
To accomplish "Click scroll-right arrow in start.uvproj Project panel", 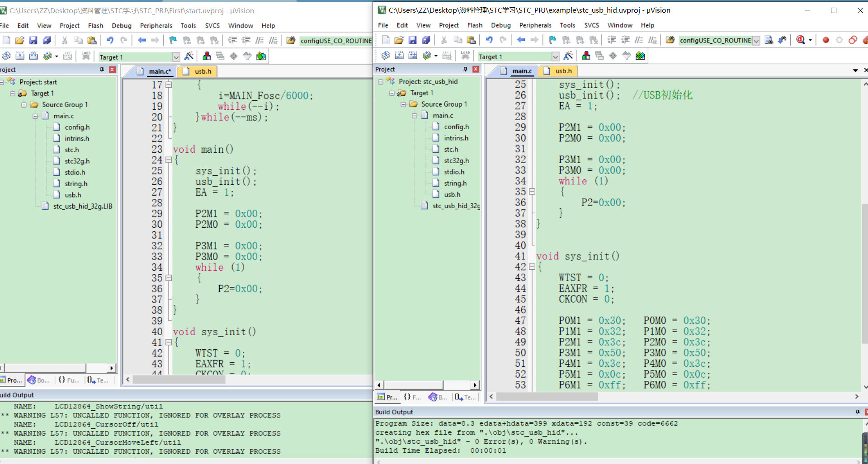I will coord(112,368).
